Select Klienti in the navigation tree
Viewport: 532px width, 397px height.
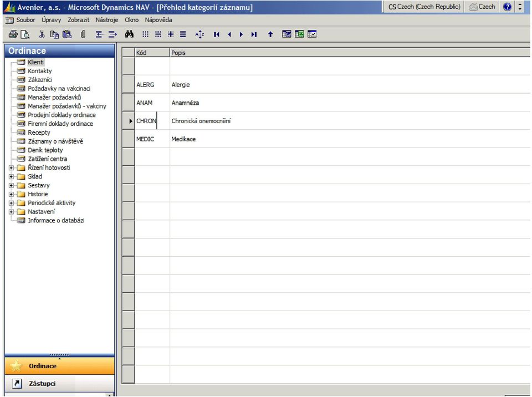35,62
